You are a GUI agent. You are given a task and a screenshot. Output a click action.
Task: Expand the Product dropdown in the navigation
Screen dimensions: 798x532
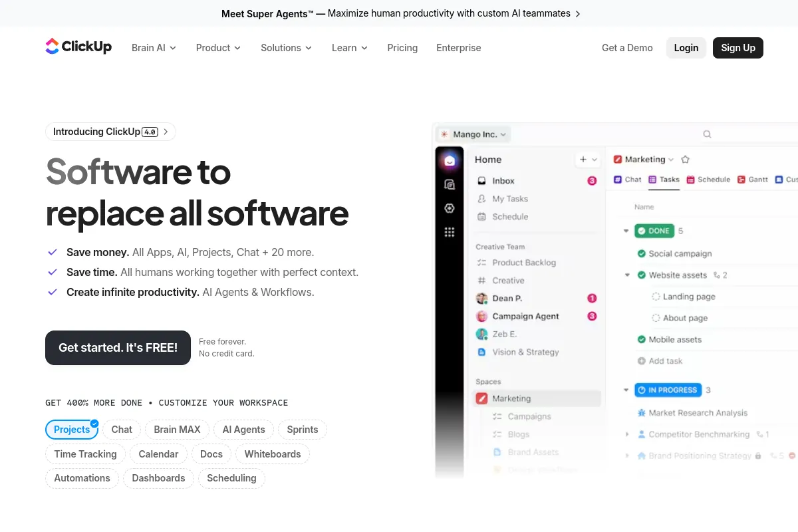[218, 48]
